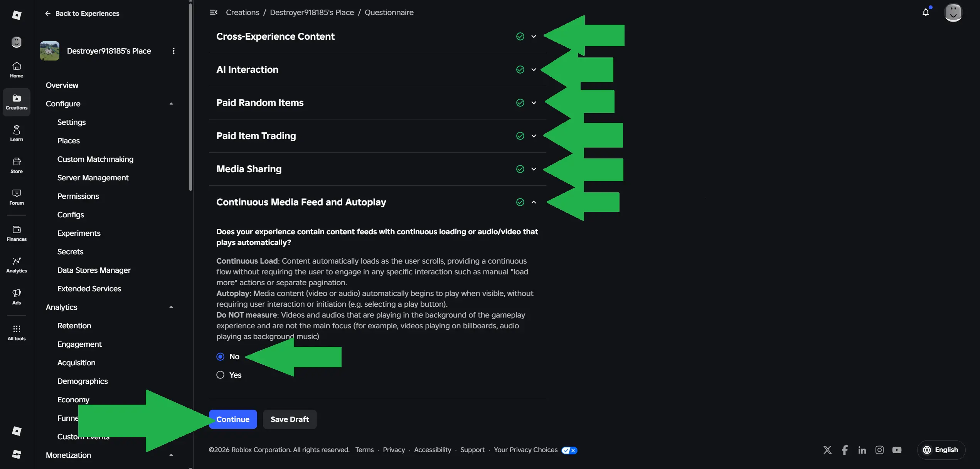Screen dimensions: 980x469
Task: Open Secrets in sidebar
Action: coord(70,252)
